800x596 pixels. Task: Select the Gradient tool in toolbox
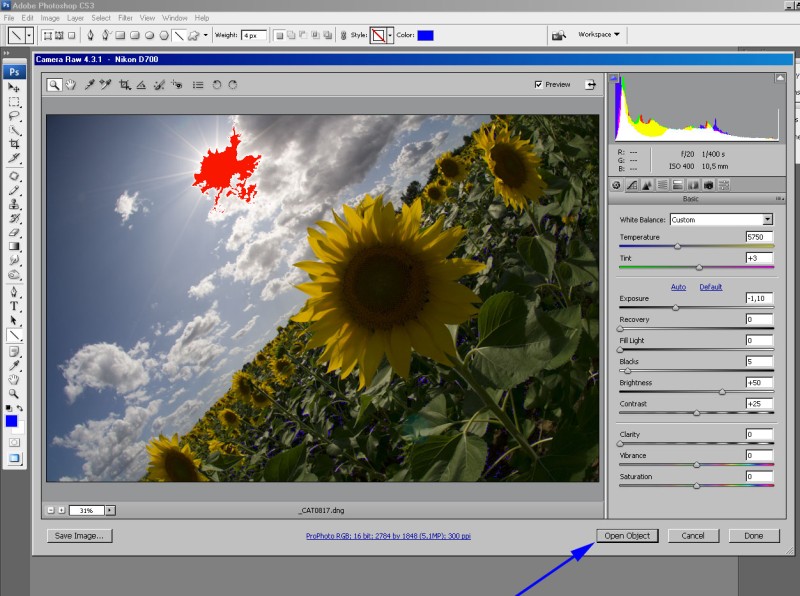(14, 247)
